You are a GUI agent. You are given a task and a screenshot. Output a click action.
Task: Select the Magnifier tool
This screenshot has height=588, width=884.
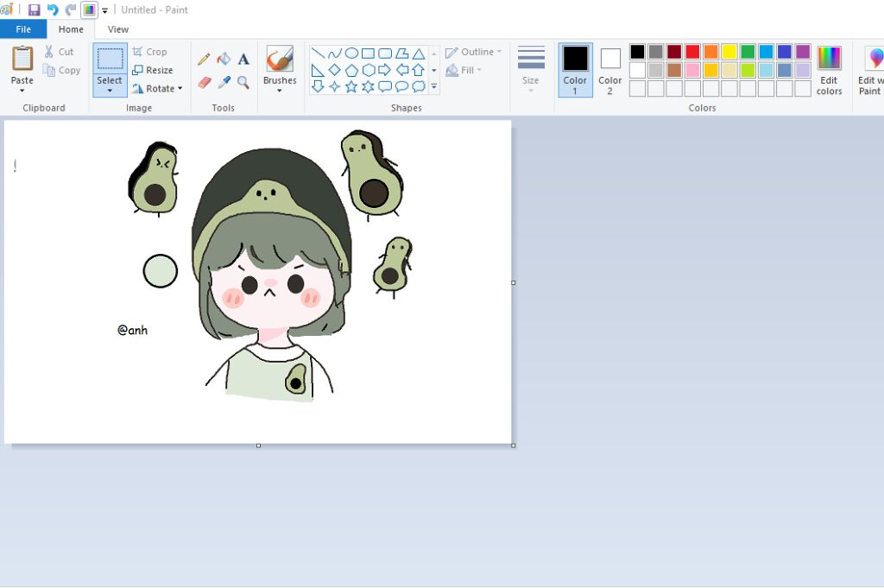click(x=243, y=82)
